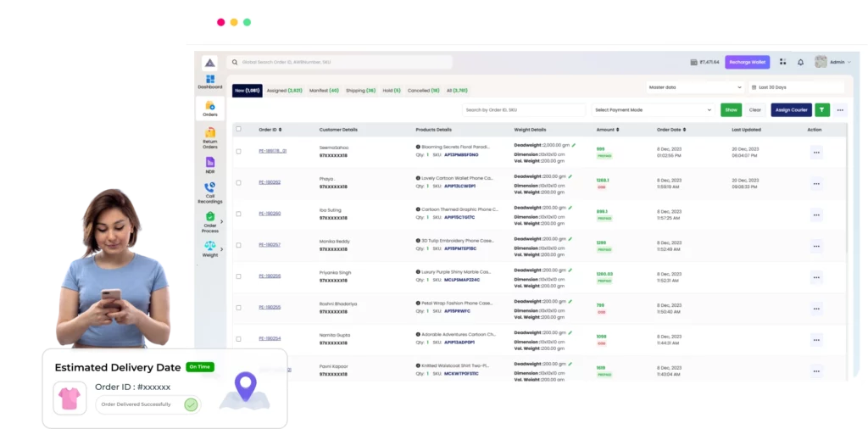Viewport: 868px width, 429px height.
Task: Sort by Amount column arrows
Action: 617,130
